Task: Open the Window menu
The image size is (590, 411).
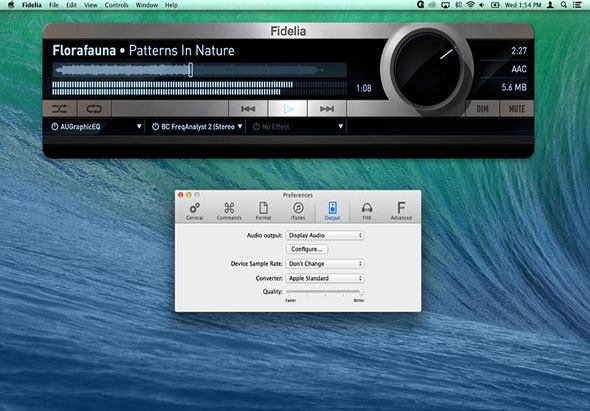Action: pyautogui.click(x=146, y=5)
